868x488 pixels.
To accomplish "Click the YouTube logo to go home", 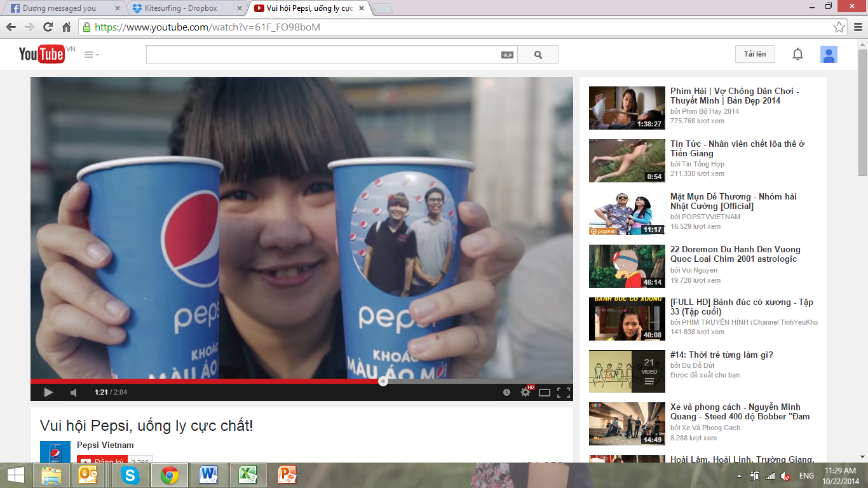I will 42,55.
